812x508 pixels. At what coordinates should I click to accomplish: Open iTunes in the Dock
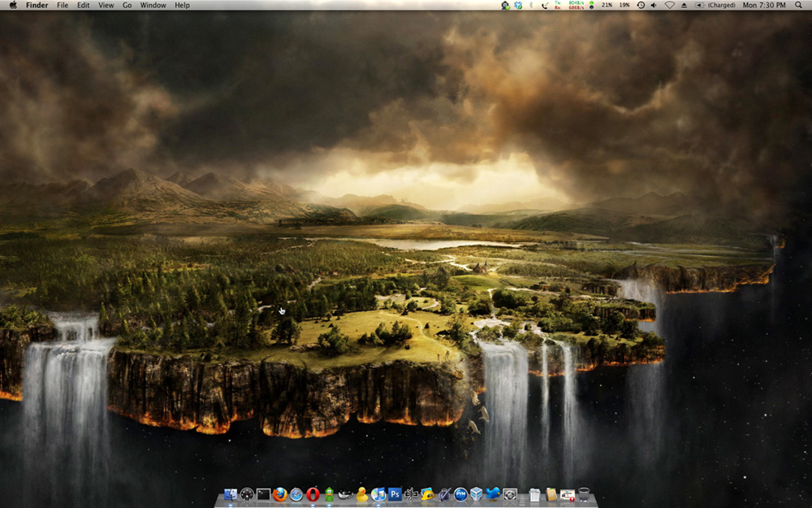pyautogui.click(x=378, y=494)
